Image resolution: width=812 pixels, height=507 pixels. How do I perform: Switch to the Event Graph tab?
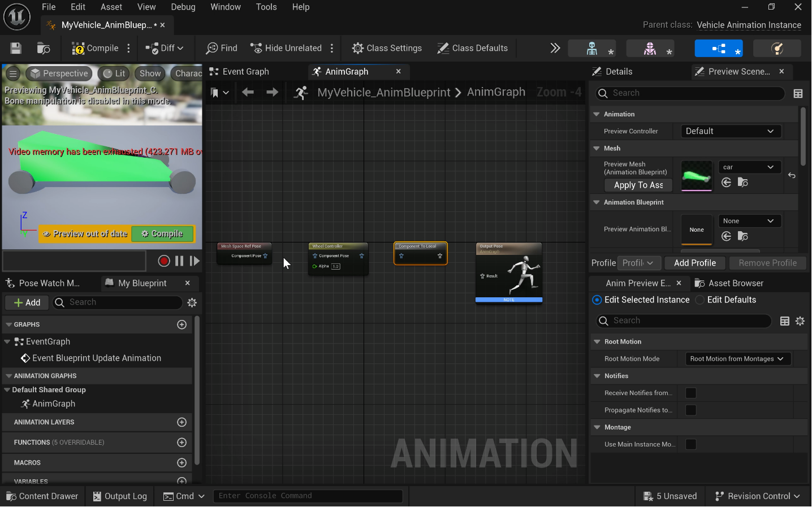click(x=239, y=72)
